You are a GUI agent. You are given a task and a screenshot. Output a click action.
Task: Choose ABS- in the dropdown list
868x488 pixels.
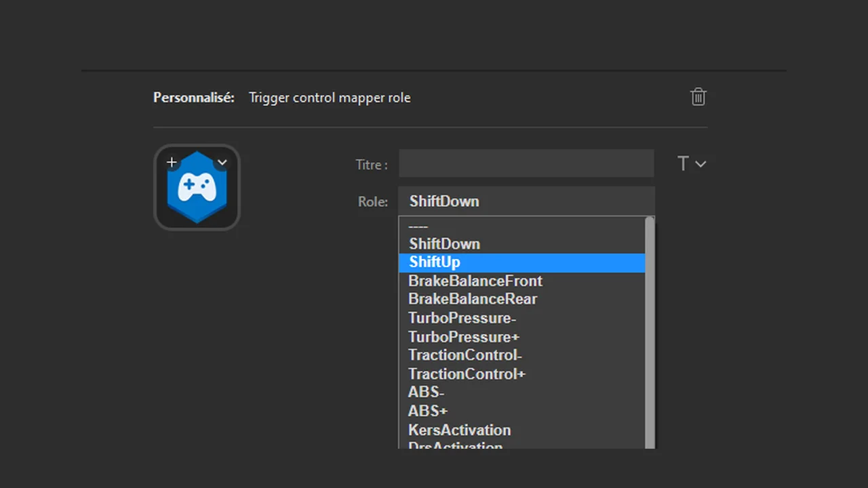tap(521, 392)
